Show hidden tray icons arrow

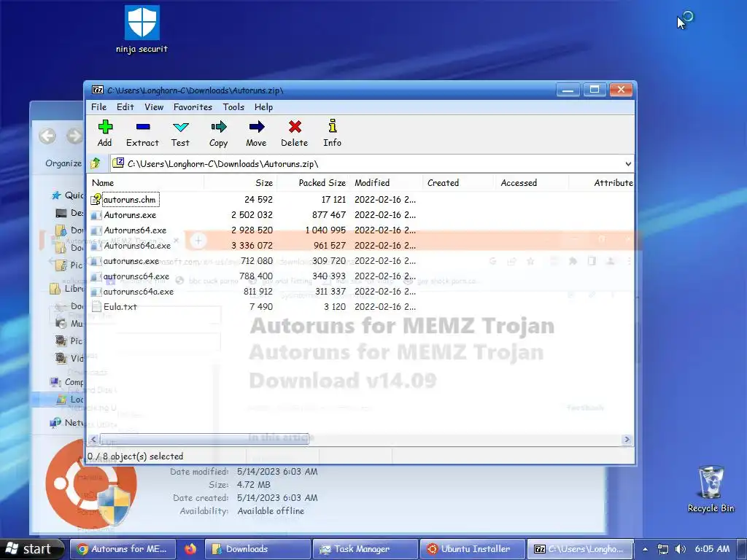coord(645,549)
